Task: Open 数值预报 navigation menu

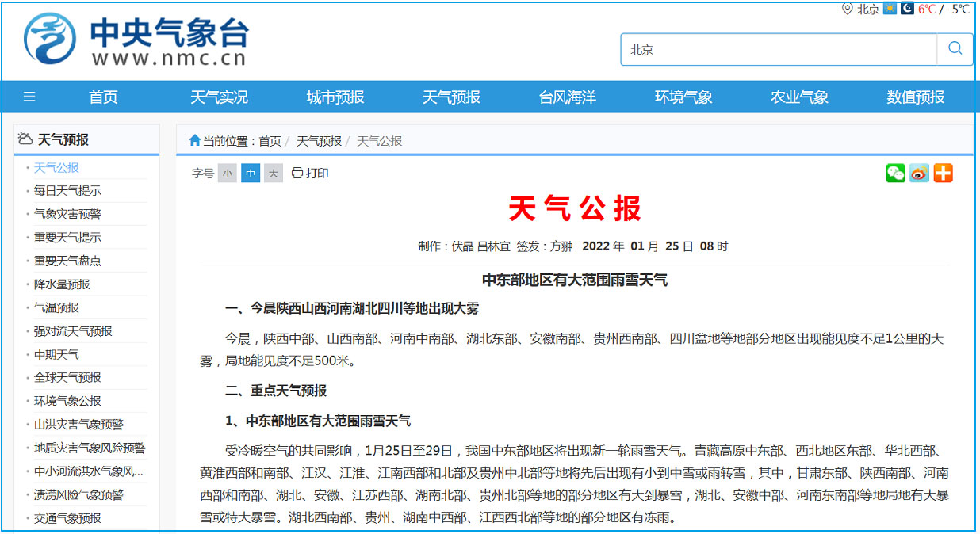Action: point(916,97)
